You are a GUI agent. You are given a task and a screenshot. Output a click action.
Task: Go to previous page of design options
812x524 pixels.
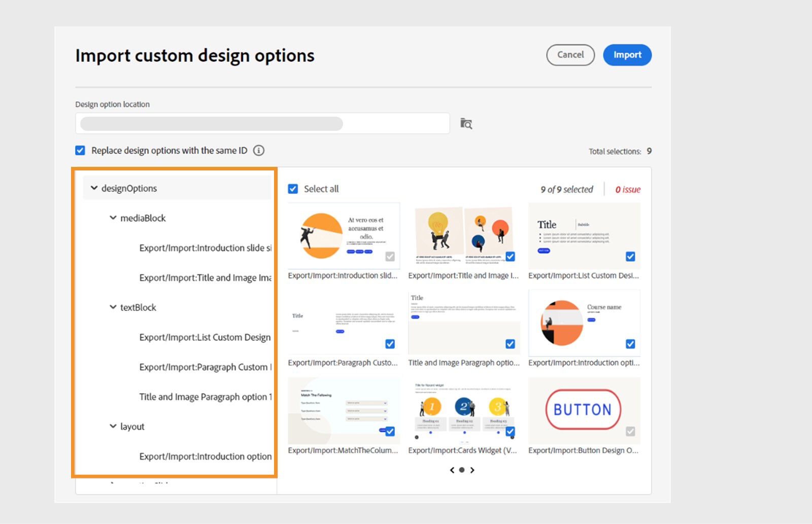tap(452, 470)
